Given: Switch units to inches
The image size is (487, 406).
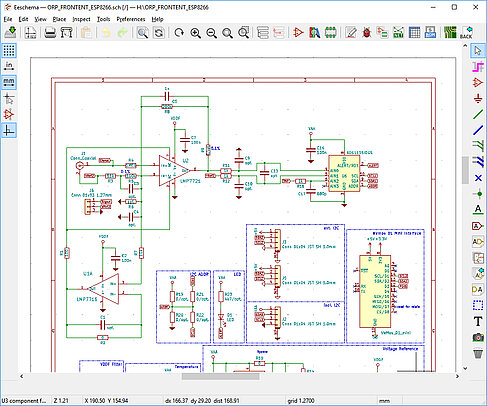Looking at the screenshot, I should [9, 66].
